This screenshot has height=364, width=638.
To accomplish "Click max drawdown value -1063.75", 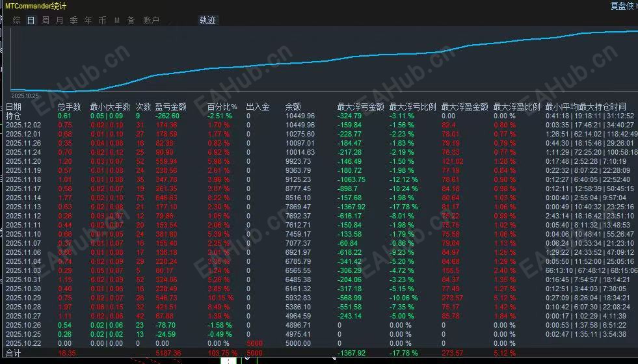I will click(x=351, y=179).
